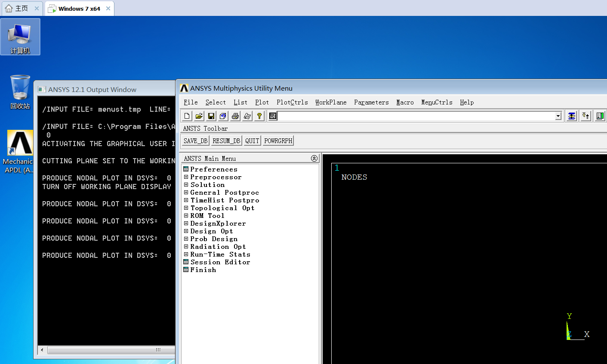Open the command input history dropdown
Screen dimensions: 607x364
coord(558,116)
